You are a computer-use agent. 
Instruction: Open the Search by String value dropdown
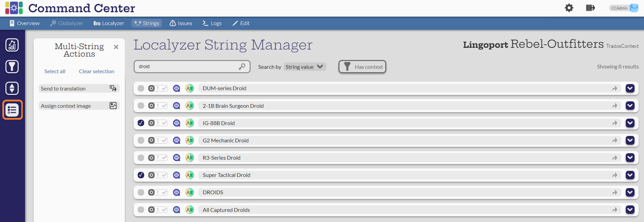pyautogui.click(x=304, y=67)
